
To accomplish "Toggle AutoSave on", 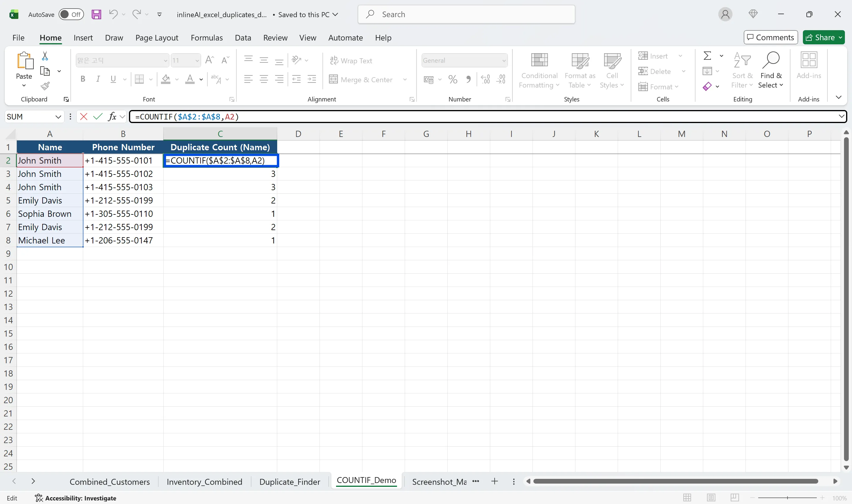I will point(71,14).
